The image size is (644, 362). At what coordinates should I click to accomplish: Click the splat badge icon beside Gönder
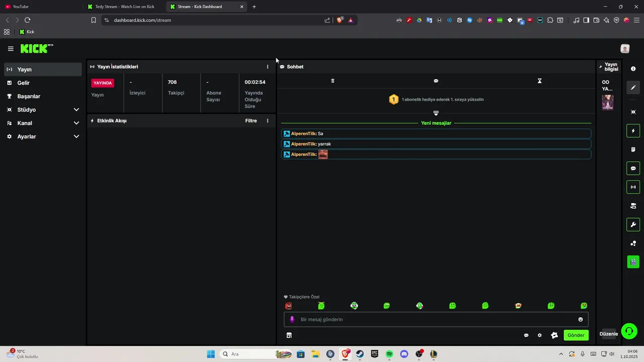(x=554, y=335)
